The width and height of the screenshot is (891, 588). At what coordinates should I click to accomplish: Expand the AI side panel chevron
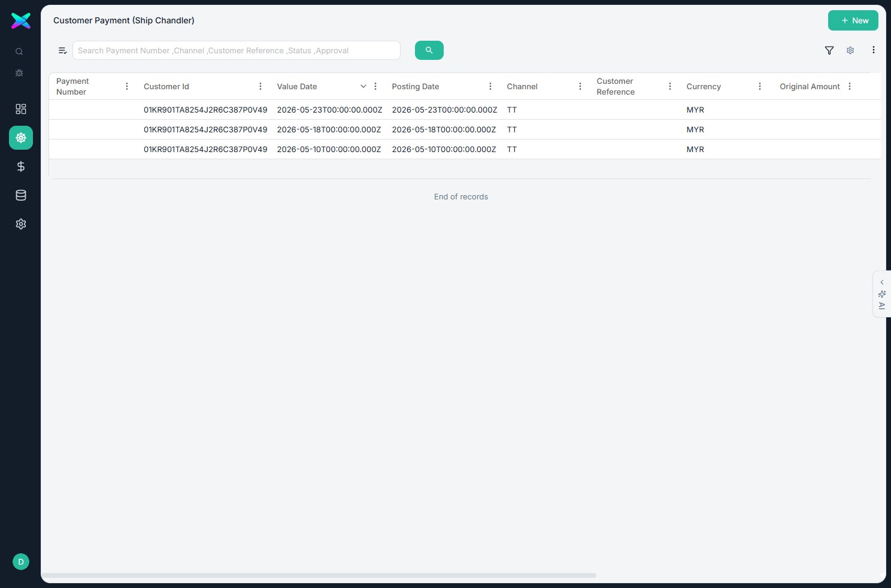[x=882, y=282]
